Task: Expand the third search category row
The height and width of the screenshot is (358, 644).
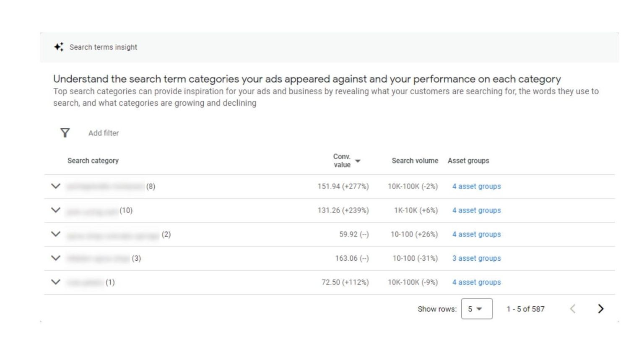Action: [56, 234]
